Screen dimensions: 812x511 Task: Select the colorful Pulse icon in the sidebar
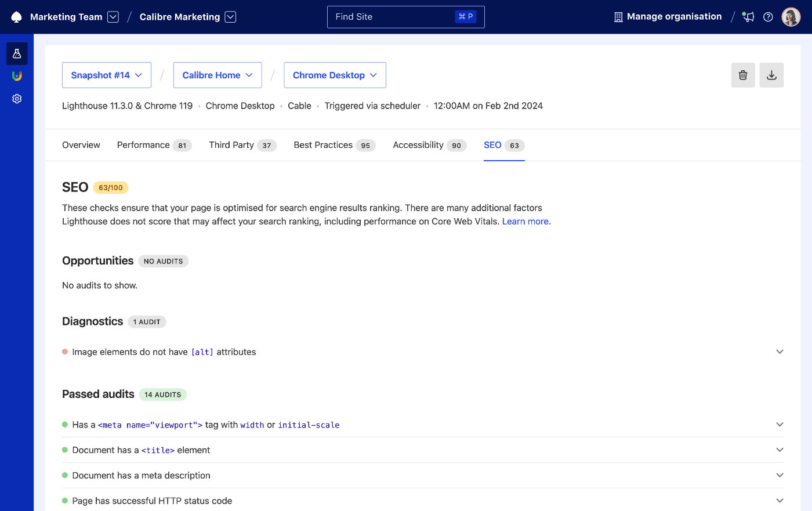tap(17, 75)
